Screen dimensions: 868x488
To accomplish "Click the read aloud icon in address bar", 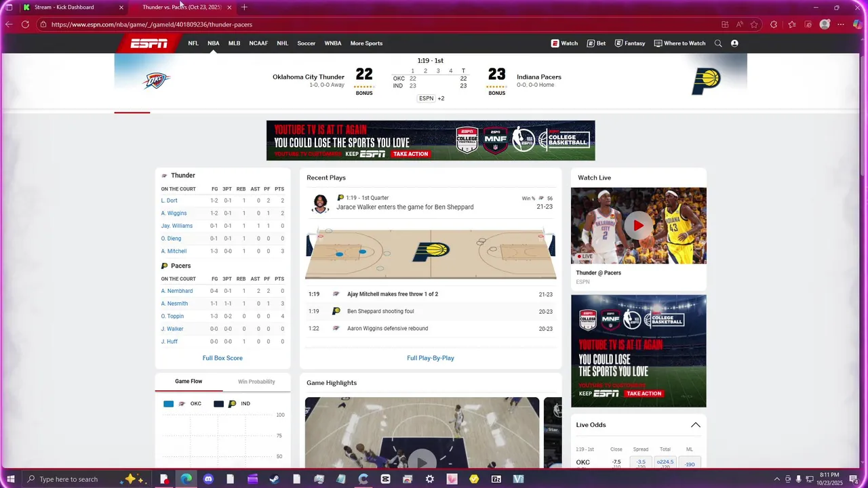I will 740,24.
